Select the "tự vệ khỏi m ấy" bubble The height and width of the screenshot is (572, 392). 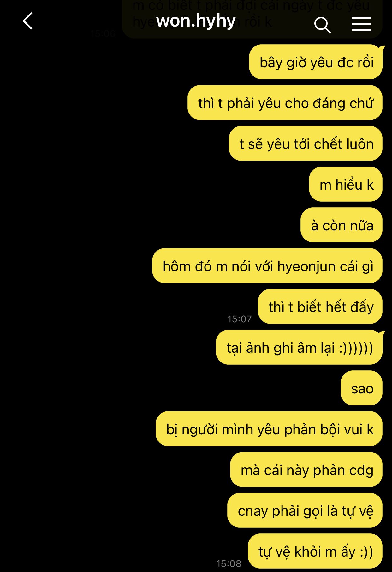(315, 551)
